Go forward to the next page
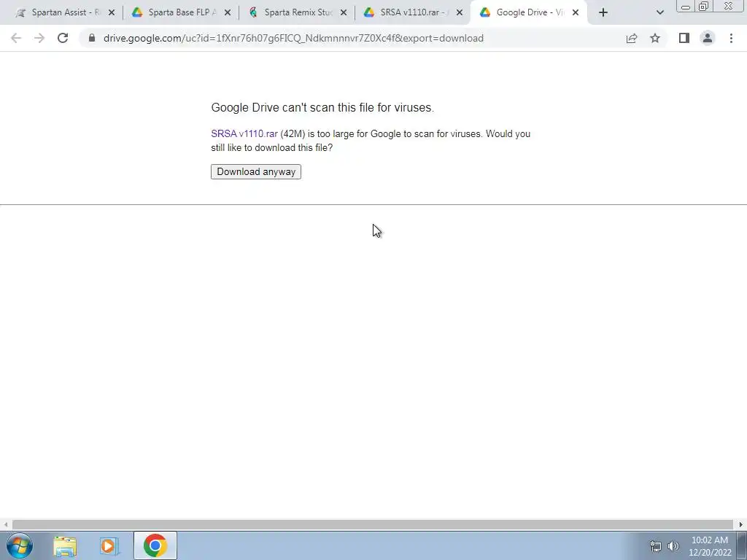The height and width of the screenshot is (560, 747). pos(39,38)
